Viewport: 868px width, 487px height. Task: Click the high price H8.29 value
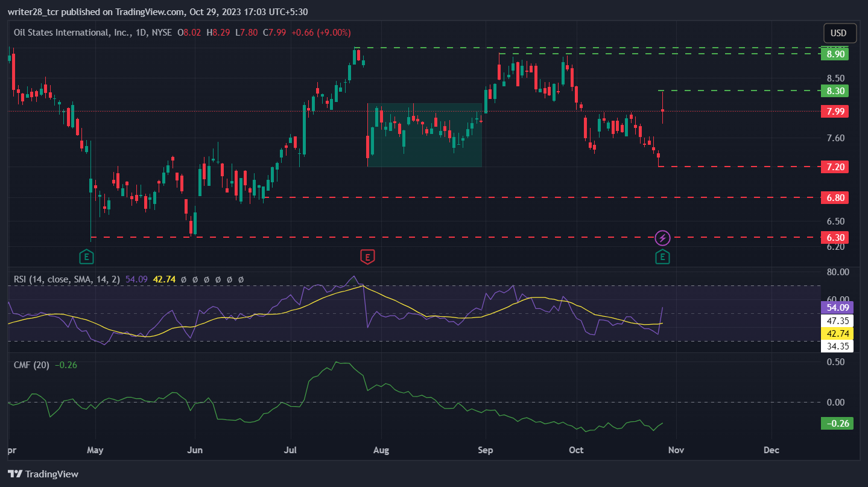(218, 33)
